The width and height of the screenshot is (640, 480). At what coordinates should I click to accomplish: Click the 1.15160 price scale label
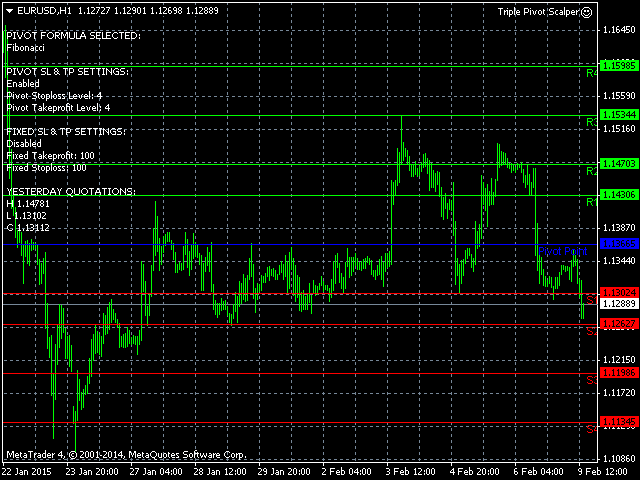click(619, 129)
